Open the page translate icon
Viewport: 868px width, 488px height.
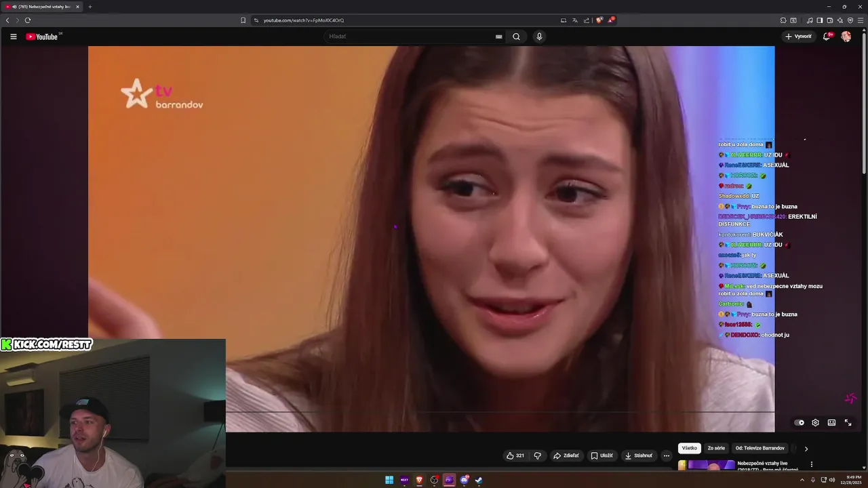pyautogui.click(x=575, y=20)
